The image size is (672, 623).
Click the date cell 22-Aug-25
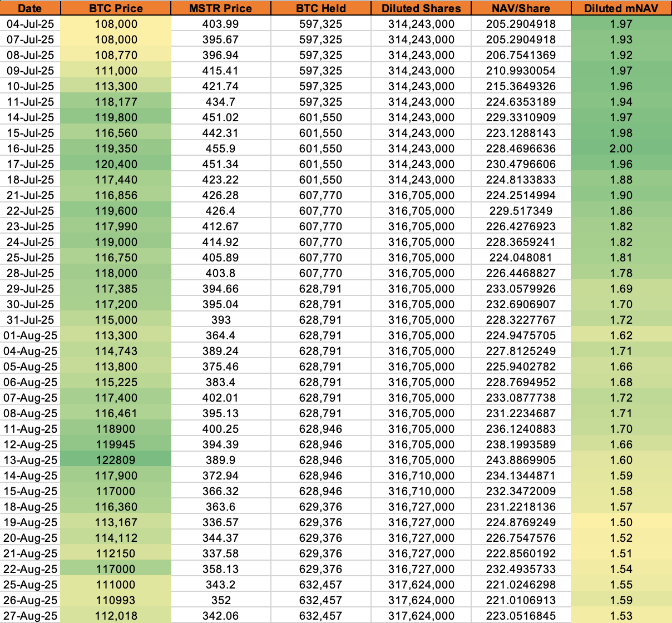click(29, 569)
